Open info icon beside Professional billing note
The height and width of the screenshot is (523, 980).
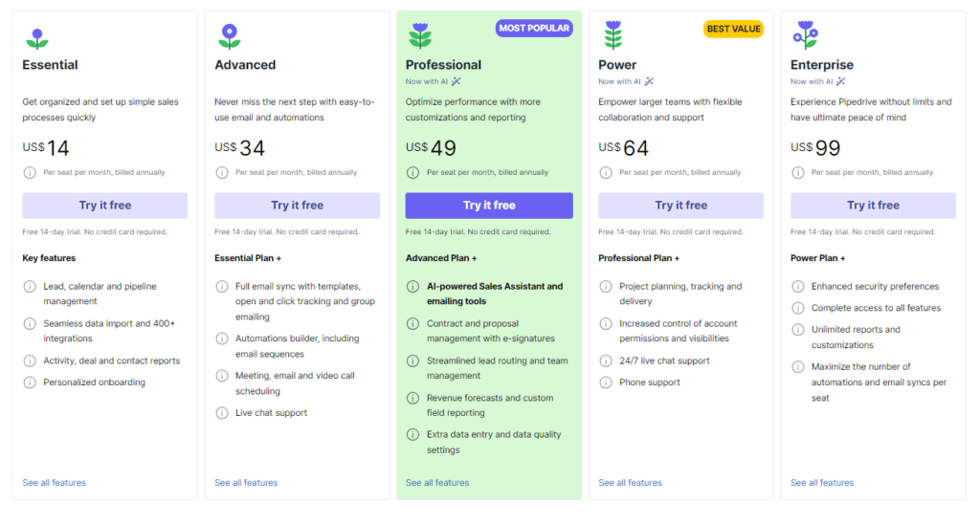412,173
